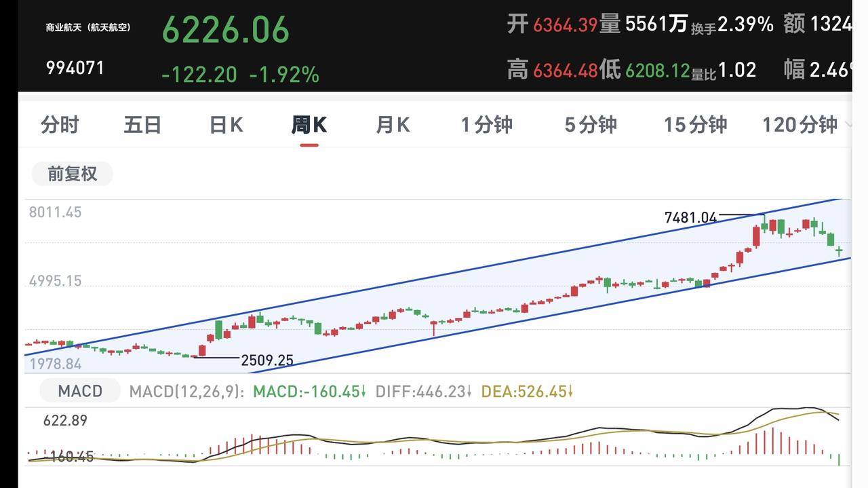868x488 pixels.
Task: Click the index name 商业航天（航天航空）
Action: click(88, 28)
